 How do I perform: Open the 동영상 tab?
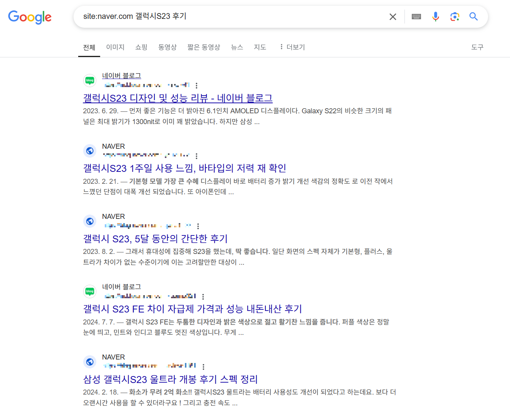[168, 47]
